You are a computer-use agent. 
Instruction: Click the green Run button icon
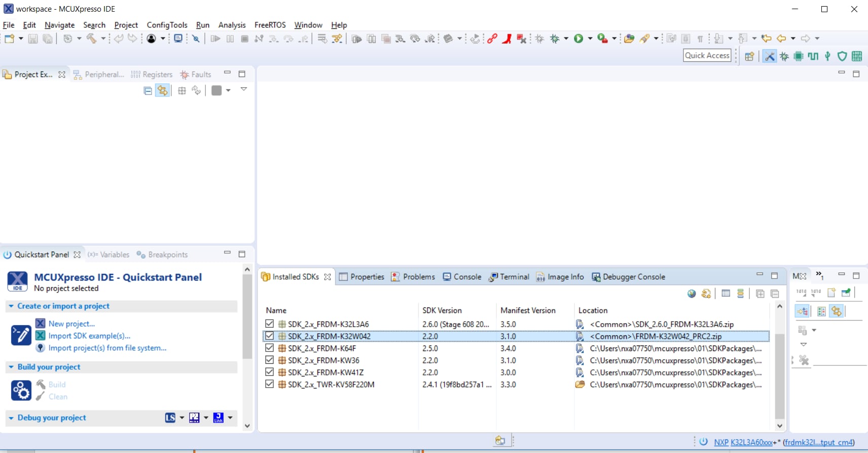[x=578, y=39]
